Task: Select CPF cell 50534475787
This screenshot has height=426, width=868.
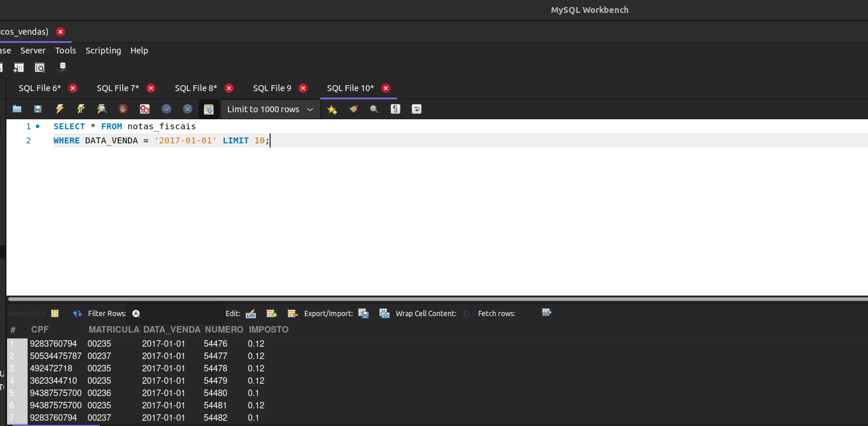Action: pyautogui.click(x=55, y=356)
